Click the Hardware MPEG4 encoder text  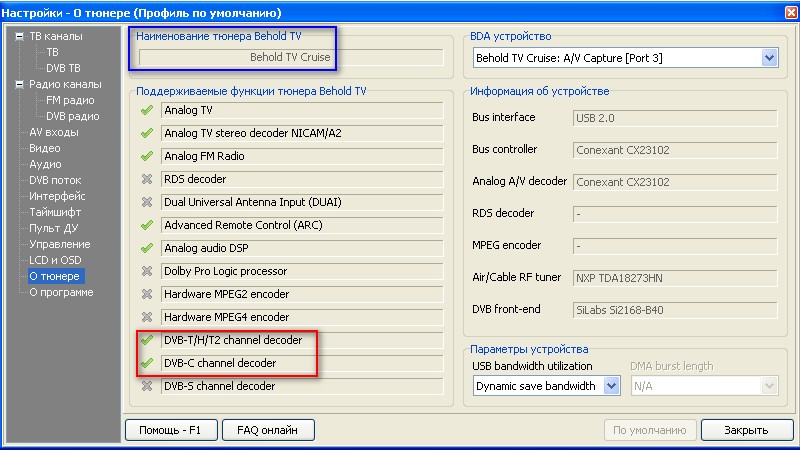[x=227, y=317]
